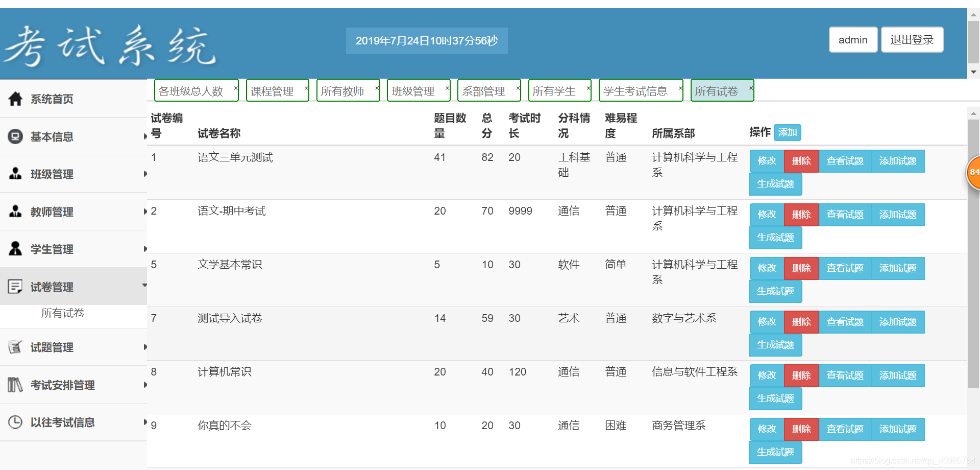This screenshot has height=470, width=980.
Task: Click the table scrollbar up arrow
Action: pyautogui.click(x=973, y=113)
